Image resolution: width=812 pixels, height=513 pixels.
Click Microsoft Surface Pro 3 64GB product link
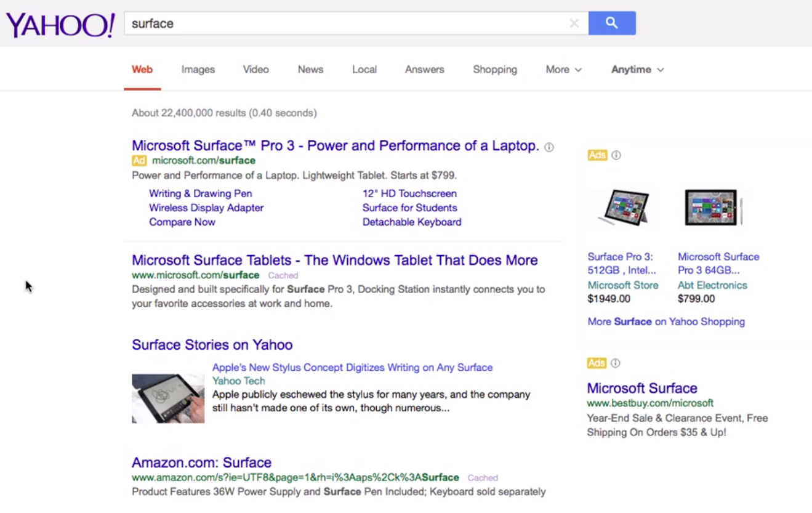(x=718, y=264)
